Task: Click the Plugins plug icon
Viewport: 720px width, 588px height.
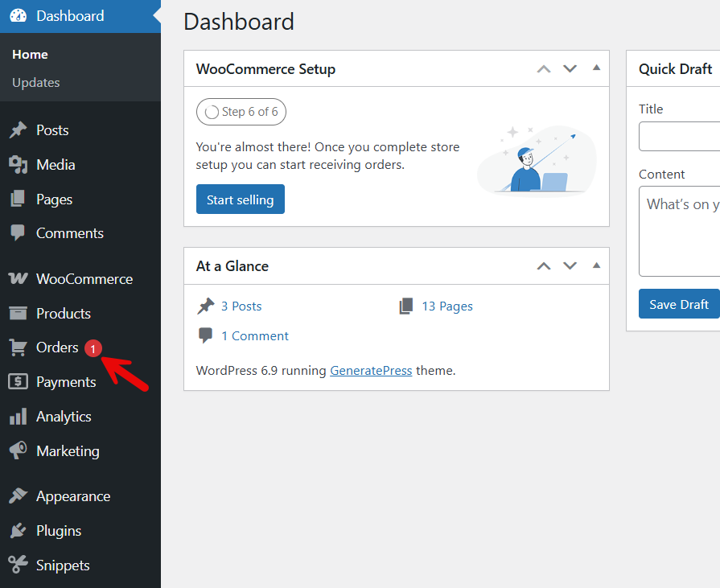Action: 18,531
